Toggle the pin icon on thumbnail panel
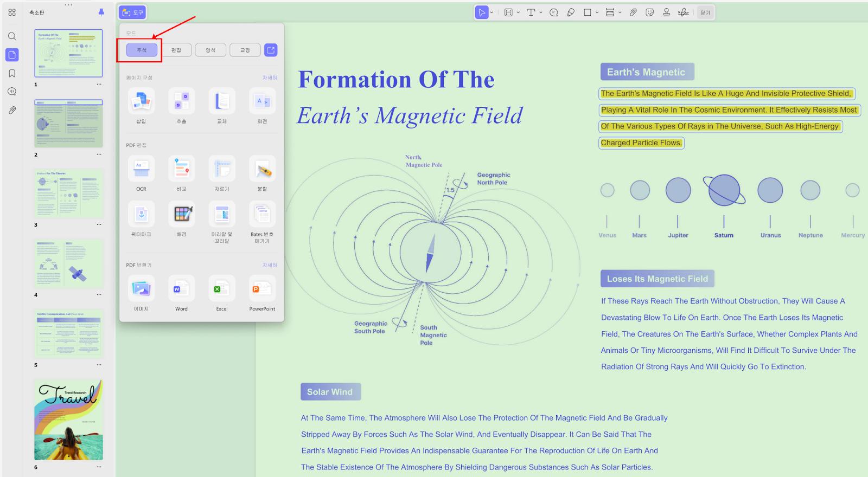The width and height of the screenshot is (868, 477). pyautogui.click(x=101, y=12)
